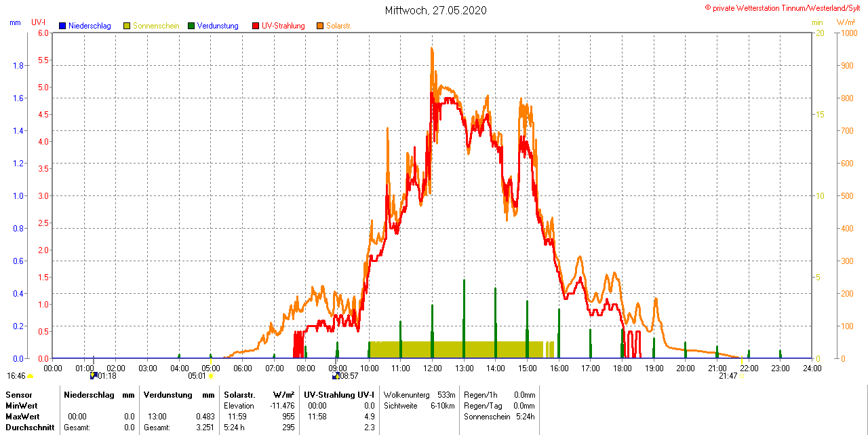Viewport: 868px width, 435px height.
Task: Click the Durchschnitt row header
Action: click(x=29, y=428)
